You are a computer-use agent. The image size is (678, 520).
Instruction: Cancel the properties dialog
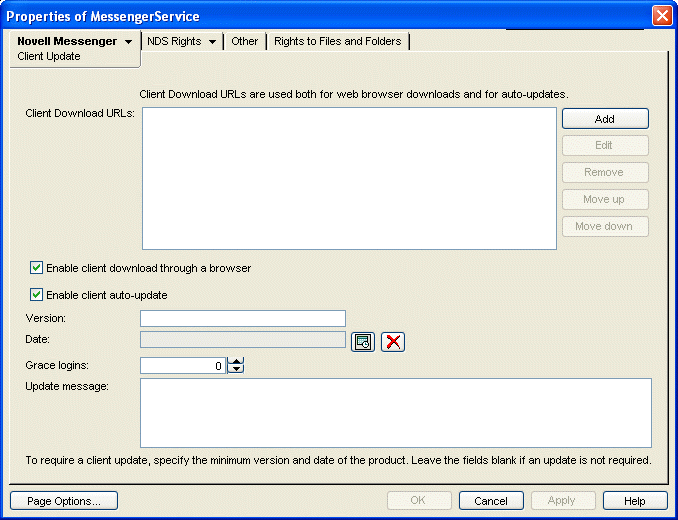[x=491, y=501]
